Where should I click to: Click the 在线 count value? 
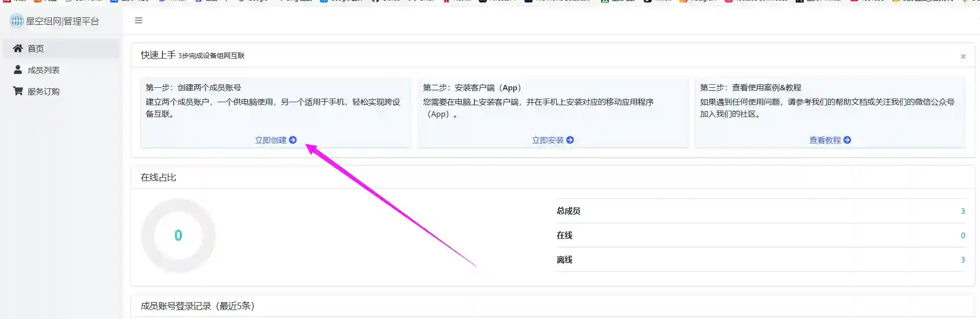pos(963,236)
